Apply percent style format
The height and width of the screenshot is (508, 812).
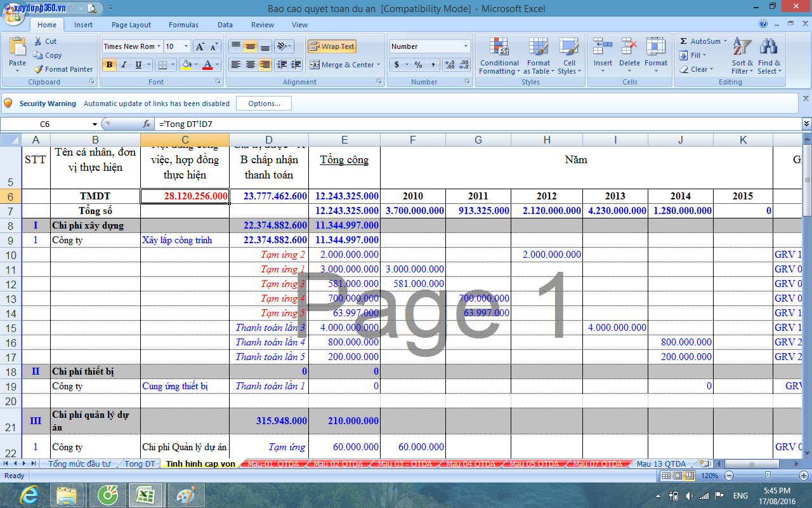click(418, 65)
